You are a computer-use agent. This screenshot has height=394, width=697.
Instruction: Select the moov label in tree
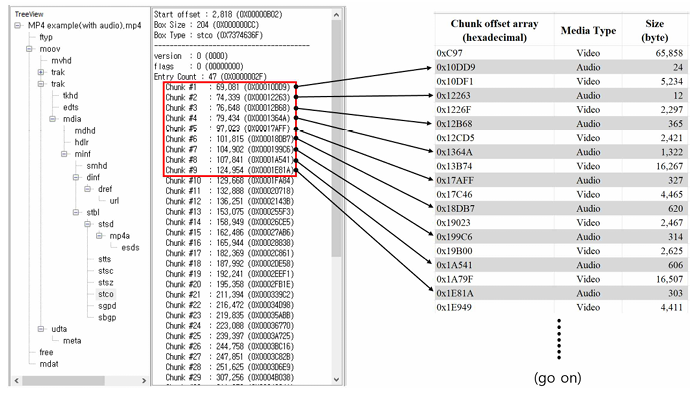pos(50,49)
